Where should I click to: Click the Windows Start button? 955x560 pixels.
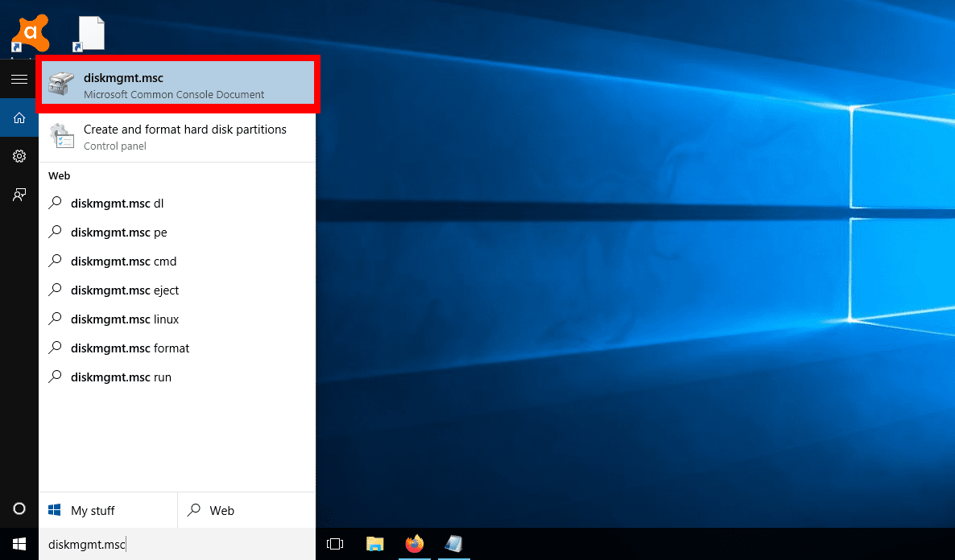[18, 544]
